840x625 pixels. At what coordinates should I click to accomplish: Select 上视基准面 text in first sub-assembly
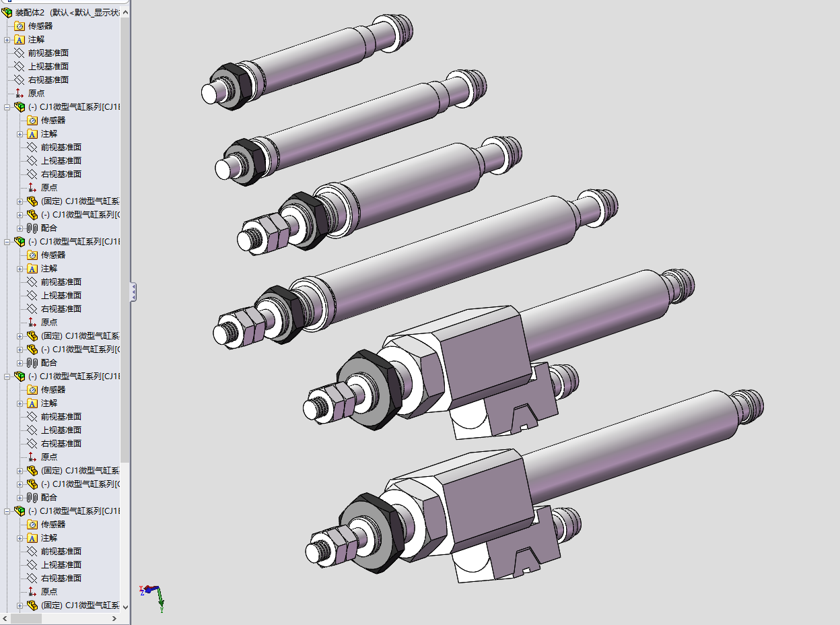coord(61,160)
